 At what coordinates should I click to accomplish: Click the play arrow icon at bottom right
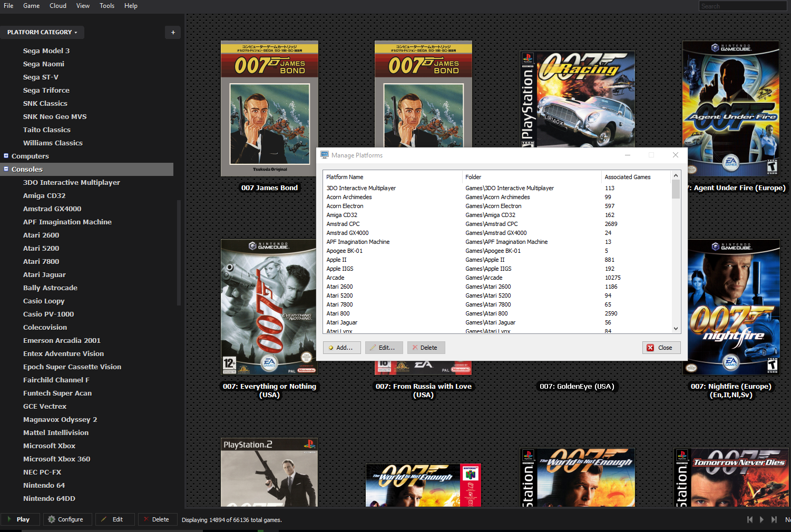point(761,519)
